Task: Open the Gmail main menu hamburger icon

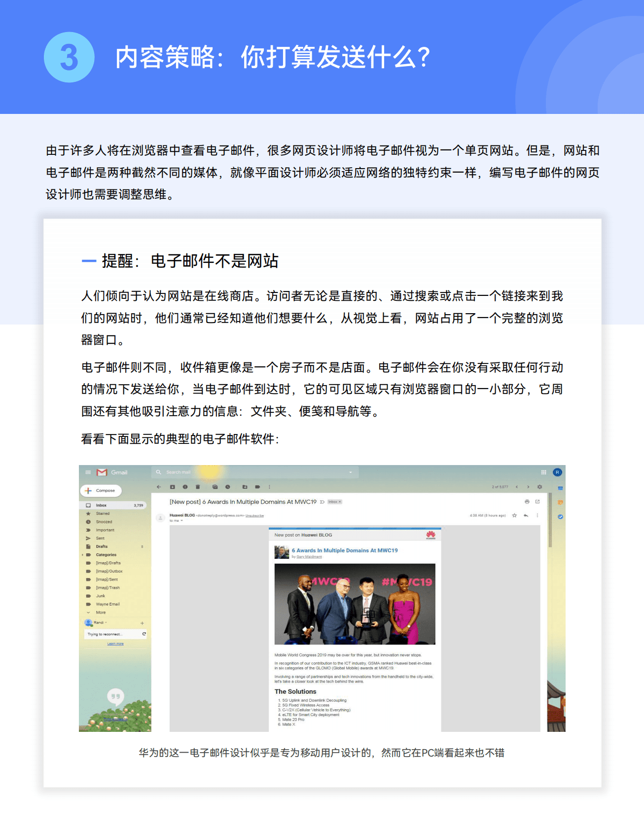Action: point(88,472)
